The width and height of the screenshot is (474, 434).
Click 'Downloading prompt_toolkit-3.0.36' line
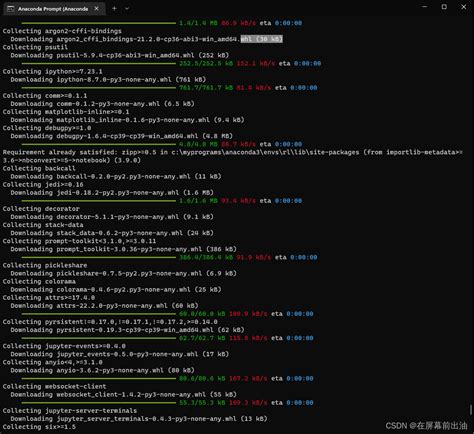[124, 249]
